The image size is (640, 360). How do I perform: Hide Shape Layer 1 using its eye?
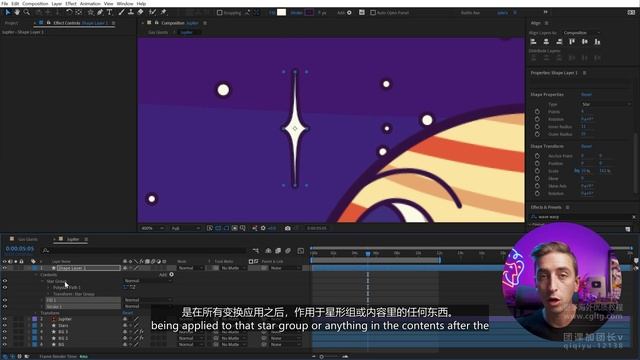4,268
